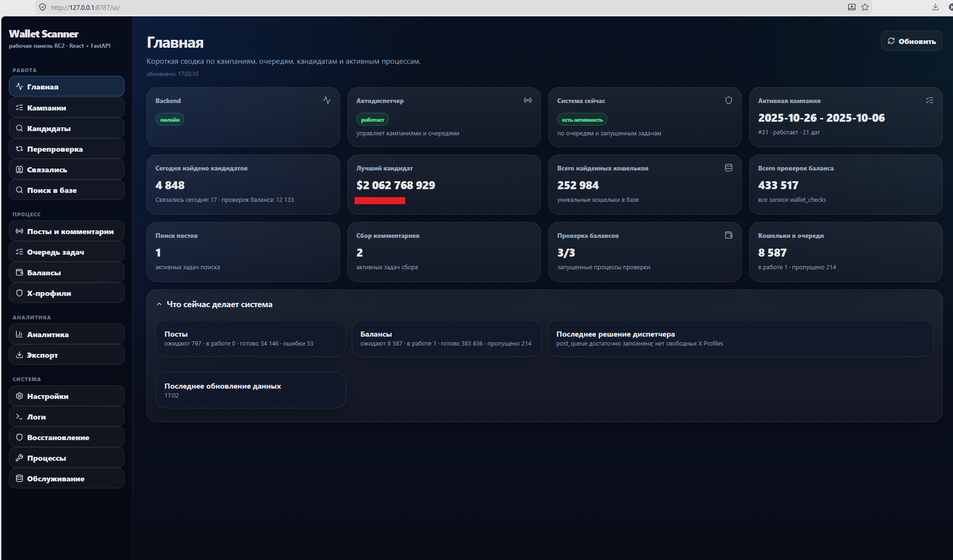Navigate to the Аналитика page
This screenshot has width=953, height=560.
coord(66,334)
